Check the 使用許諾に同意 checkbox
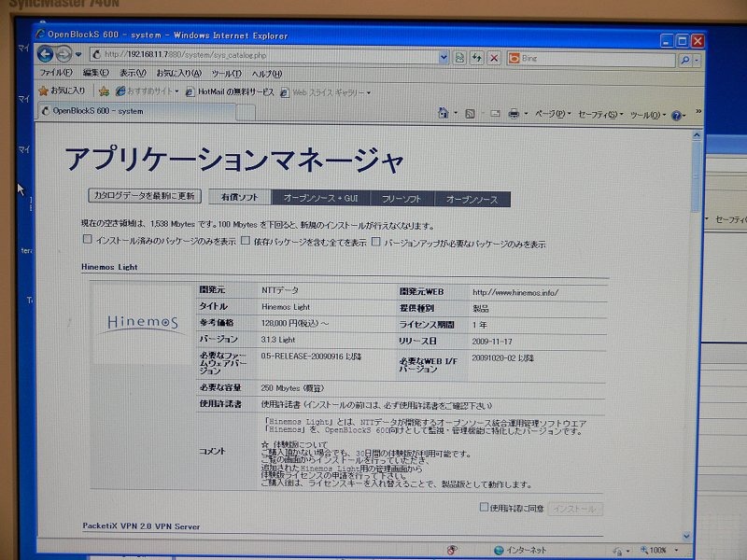 484,507
